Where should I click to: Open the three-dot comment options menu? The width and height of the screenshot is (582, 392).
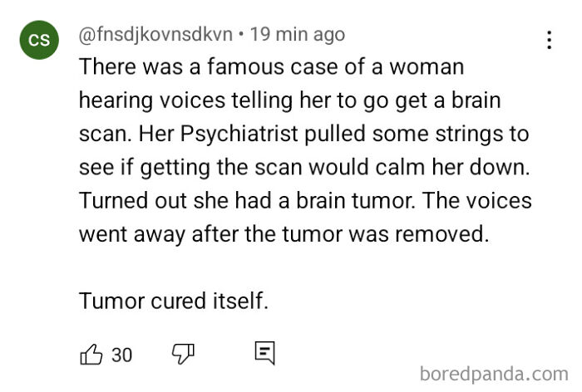coord(550,40)
